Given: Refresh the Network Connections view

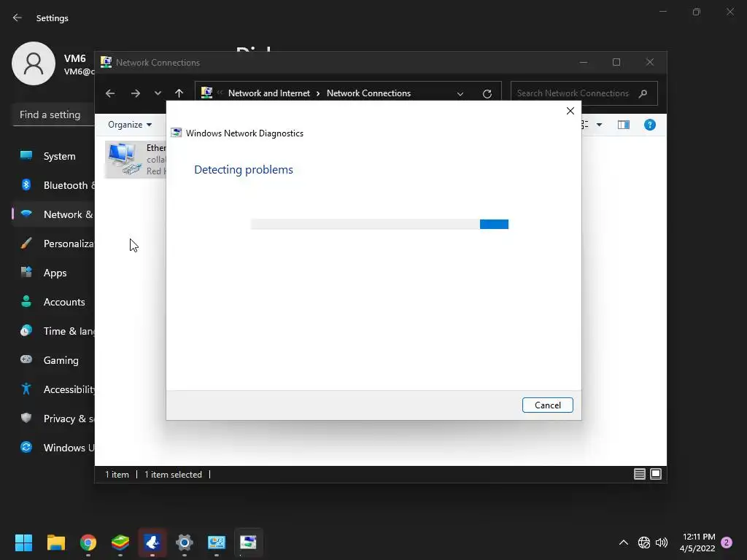Looking at the screenshot, I should tap(487, 94).
